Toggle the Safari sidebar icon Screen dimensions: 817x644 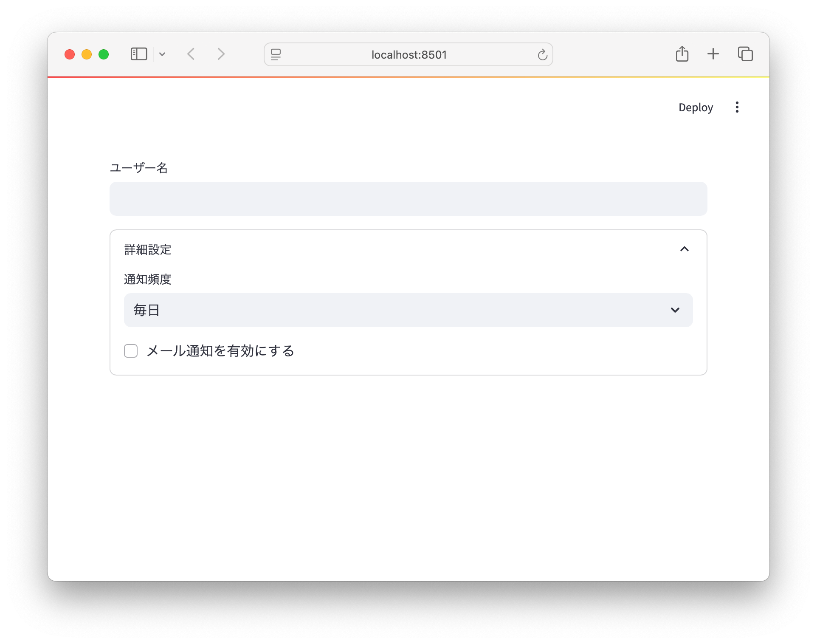tap(138, 54)
